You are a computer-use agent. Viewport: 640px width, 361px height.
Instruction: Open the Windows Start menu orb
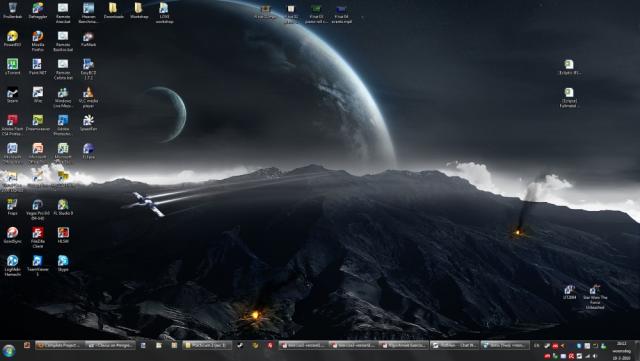(x=9, y=350)
